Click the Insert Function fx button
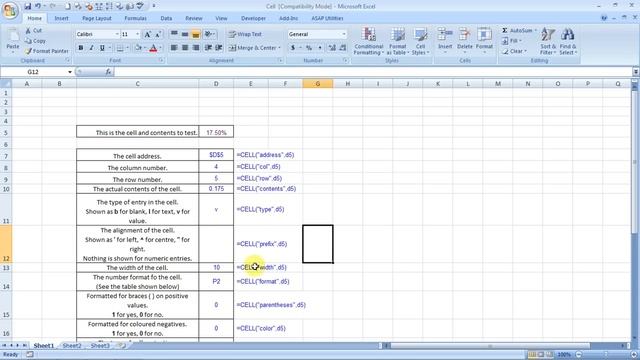The width and height of the screenshot is (640, 360). [108, 72]
